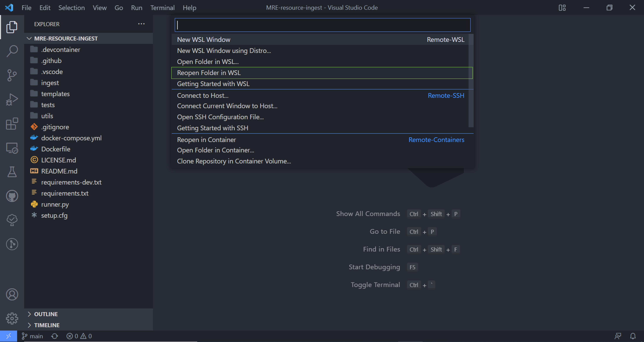Viewport: 644px width, 342px height.
Task: Open the Terminal menu
Action: point(162,7)
